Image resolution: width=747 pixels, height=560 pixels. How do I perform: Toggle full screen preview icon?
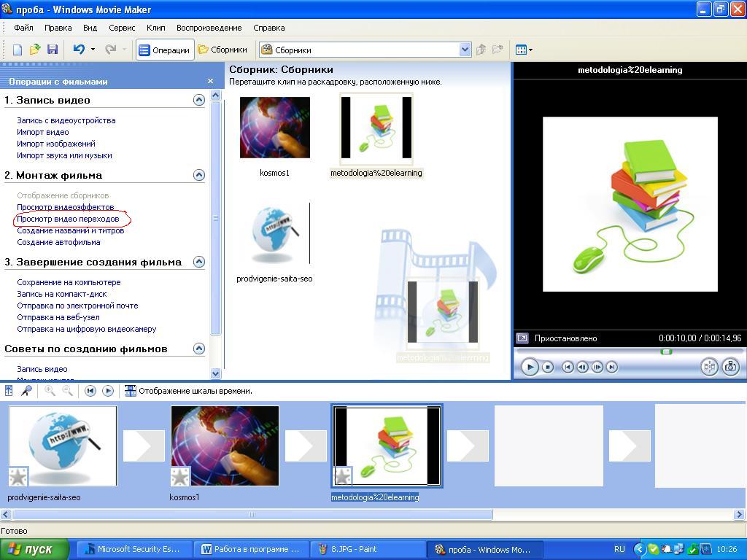[522, 338]
